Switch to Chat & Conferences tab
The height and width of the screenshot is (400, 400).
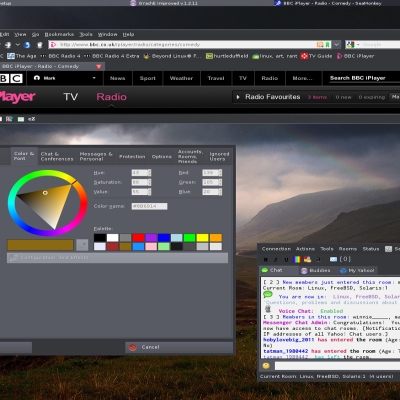coord(57,156)
